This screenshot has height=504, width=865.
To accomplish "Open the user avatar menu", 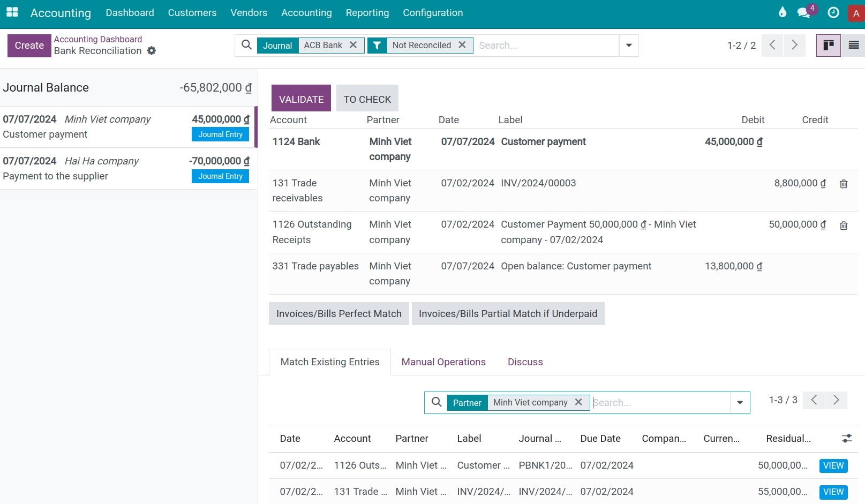I will click(x=856, y=13).
